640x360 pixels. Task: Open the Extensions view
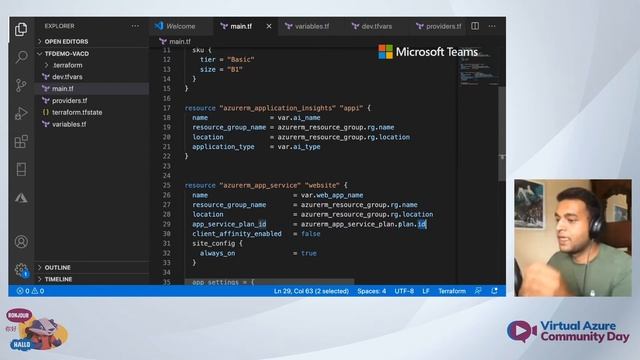tap(21, 142)
